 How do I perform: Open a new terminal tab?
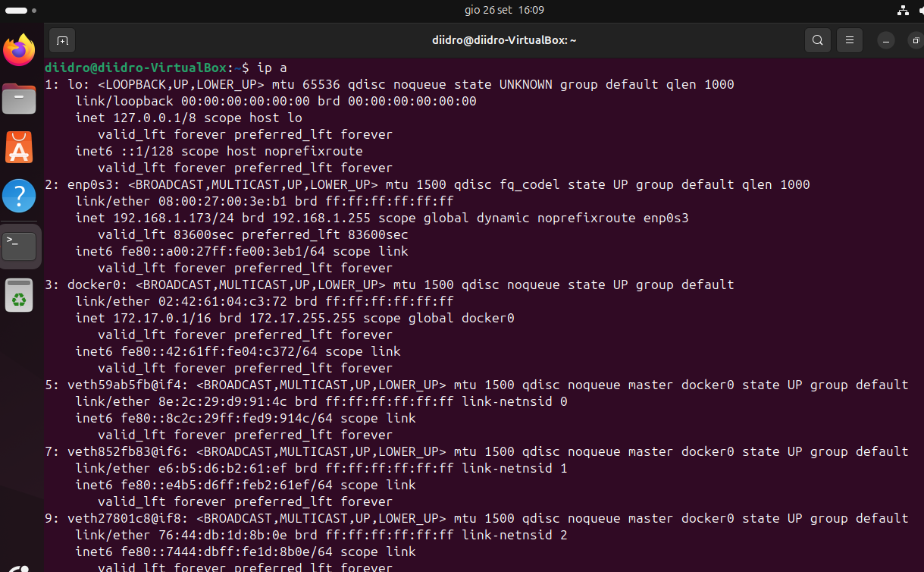click(x=62, y=40)
